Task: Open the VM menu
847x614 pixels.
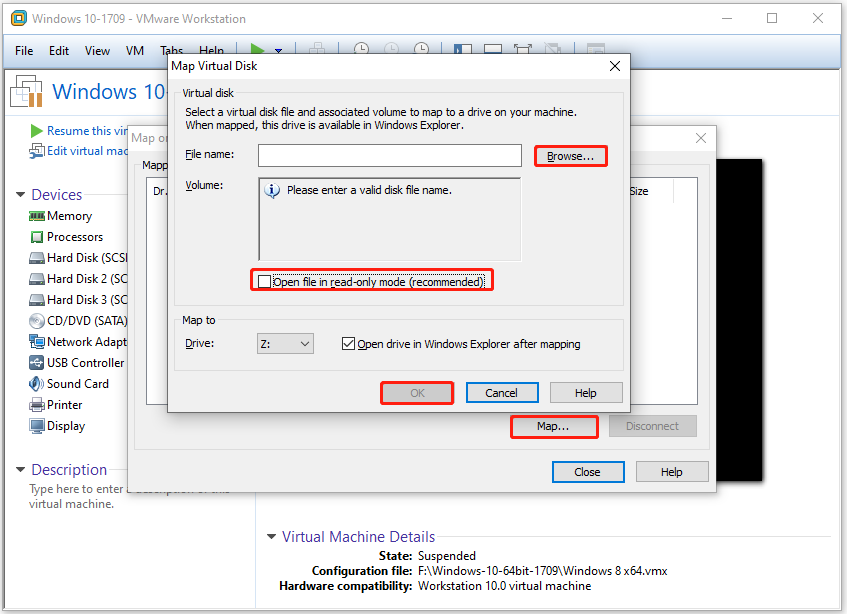Action: click(x=135, y=51)
